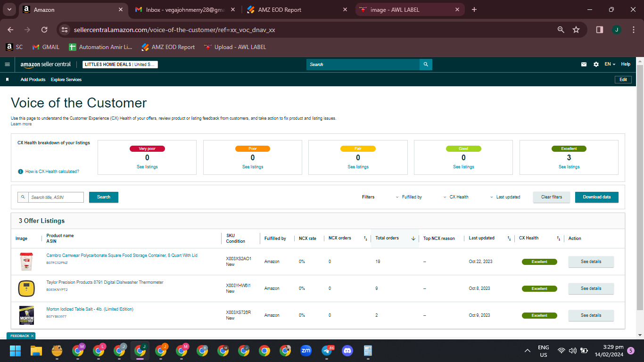
Task: Open the Upload - AWL LABEL bookmark
Action: point(235,47)
